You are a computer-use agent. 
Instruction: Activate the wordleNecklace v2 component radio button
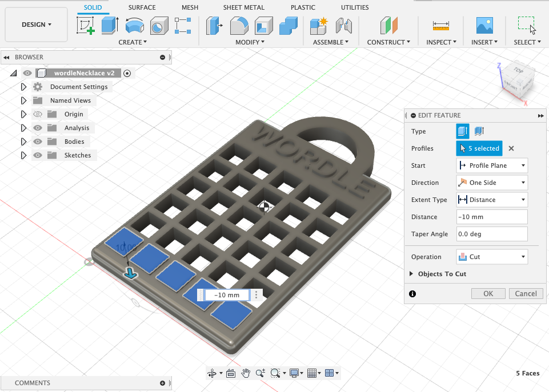(127, 73)
